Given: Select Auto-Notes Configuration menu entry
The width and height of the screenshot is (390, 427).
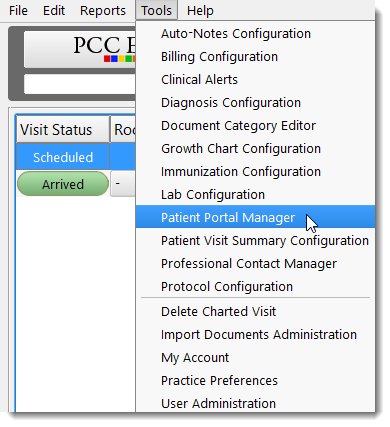Looking at the screenshot, I should click(x=255, y=34).
